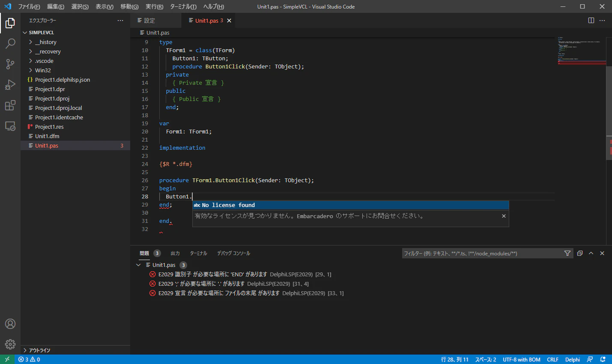Screen dimensions: 612x364
Task: Open the Remote Explorer view
Action: (10, 126)
